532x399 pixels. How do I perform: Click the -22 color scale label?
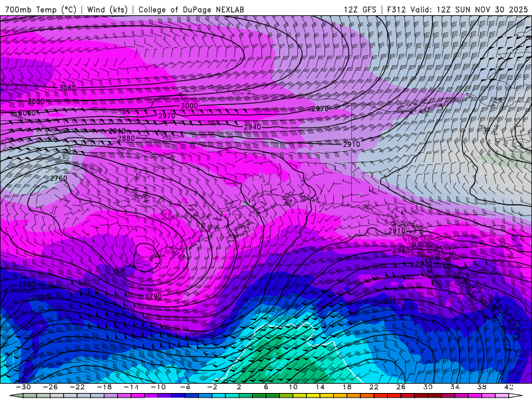[77, 387]
